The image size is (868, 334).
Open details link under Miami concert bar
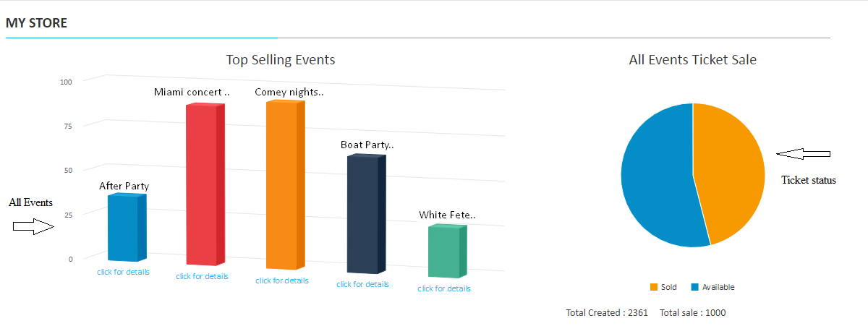(202, 276)
